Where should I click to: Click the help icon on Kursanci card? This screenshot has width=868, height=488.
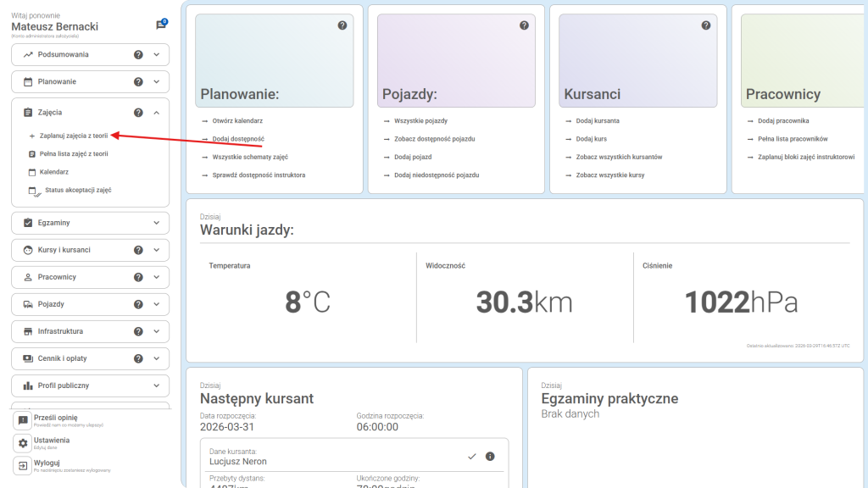coord(705,25)
